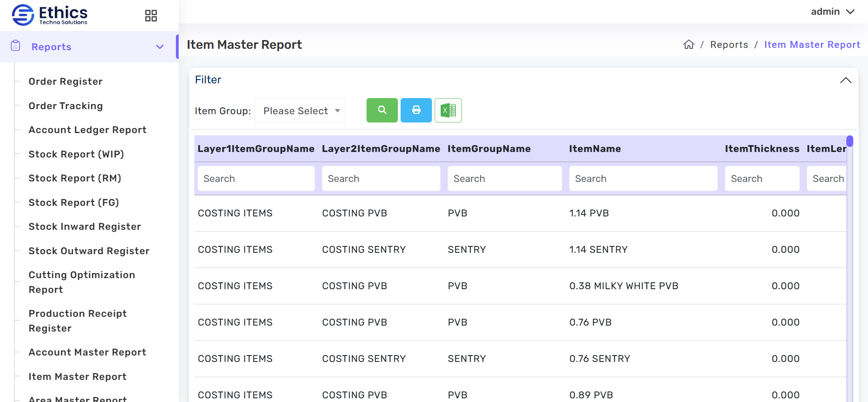The height and width of the screenshot is (402, 868).
Task: Focus the Layer1ItemGroupName search field
Action: (x=256, y=179)
